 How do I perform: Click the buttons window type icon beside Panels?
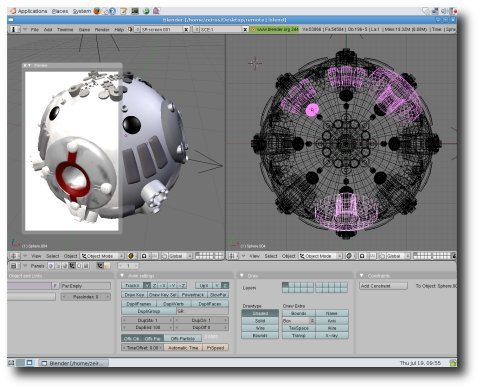pos(14,266)
